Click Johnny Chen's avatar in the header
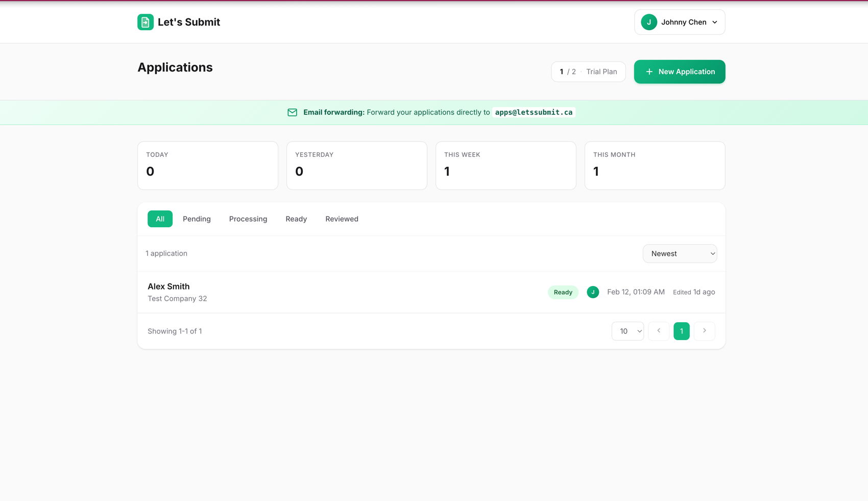The height and width of the screenshot is (501, 868). click(649, 22)
